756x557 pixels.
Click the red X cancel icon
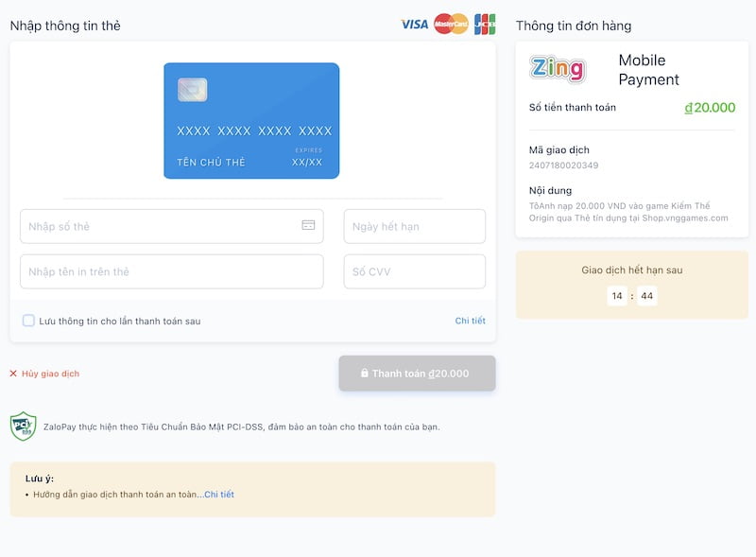click(13, 374)
